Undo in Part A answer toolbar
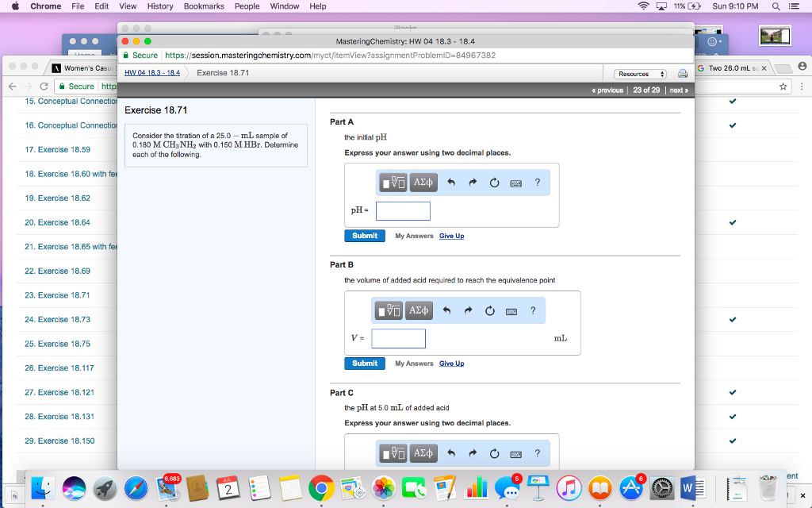 (x=451, y=183)
